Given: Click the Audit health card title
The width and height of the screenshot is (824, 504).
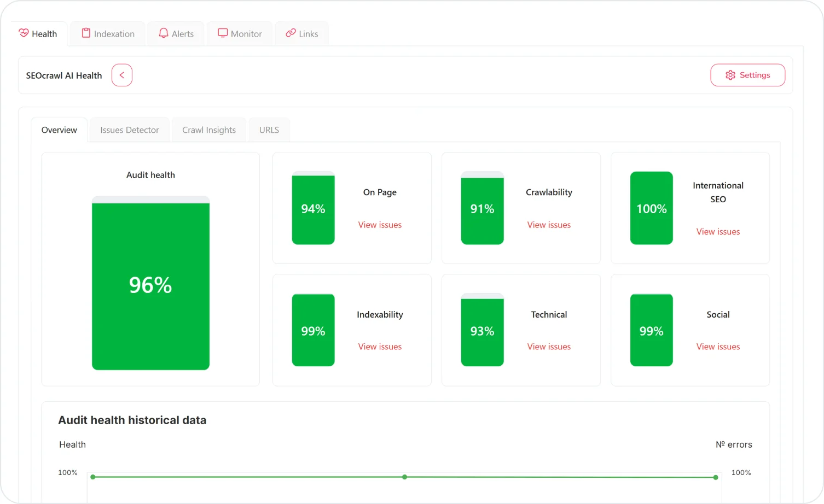Looking at the screenshot, I should click(x=150, y=175).
